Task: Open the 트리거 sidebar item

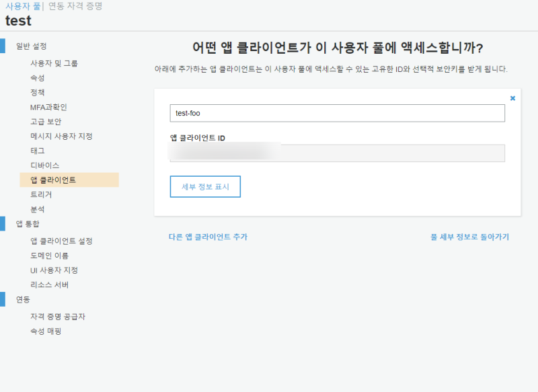Action: (41, 194)
